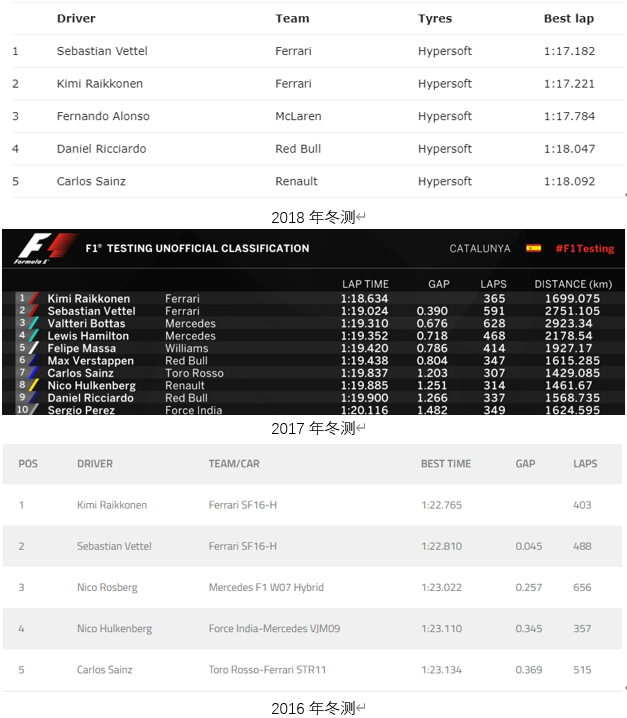Select Lewis Hamilton in the classification

pyautogui.click(x=88, y=336)
